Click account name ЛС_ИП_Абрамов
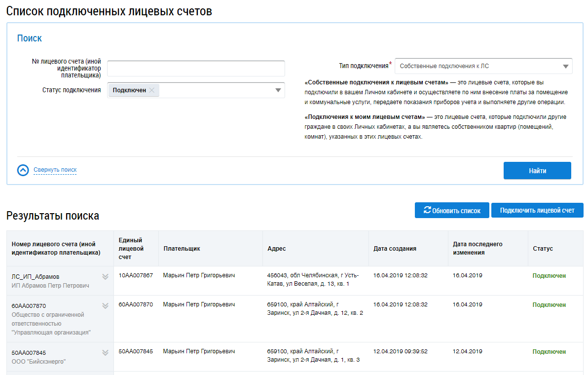This screenshot has width=588, height=375. 35,277
